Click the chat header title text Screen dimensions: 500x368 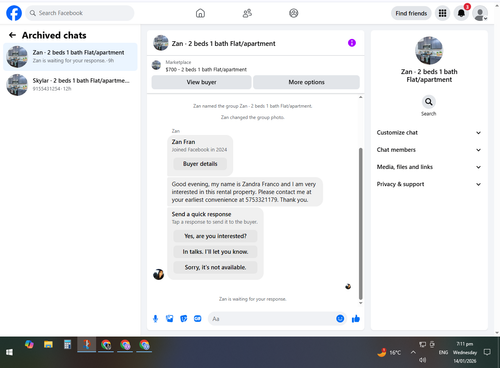point(223,44)
